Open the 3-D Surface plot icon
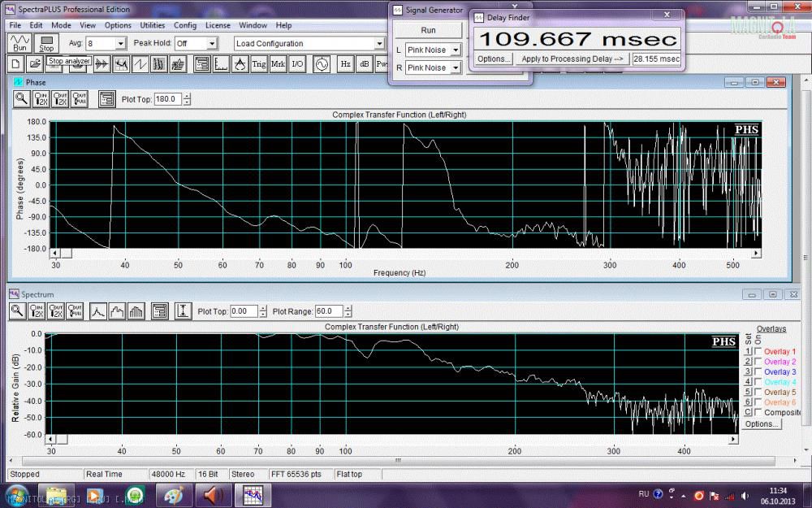The height and width of the screenshot is (508, 812). pos(179,64)
